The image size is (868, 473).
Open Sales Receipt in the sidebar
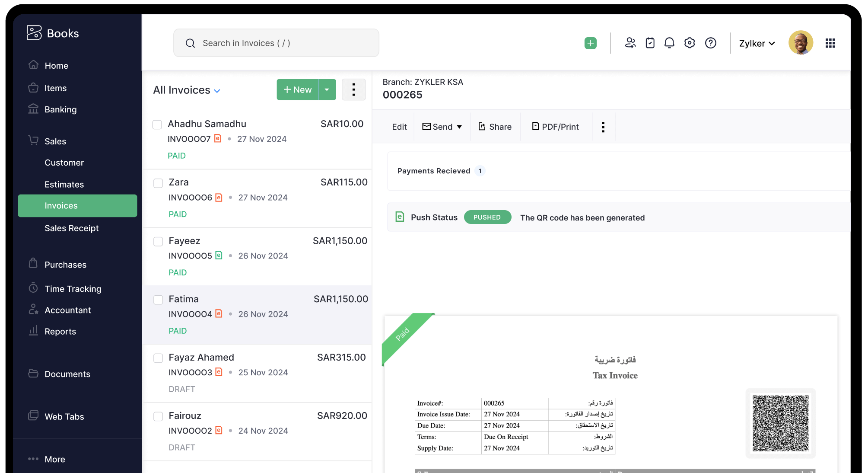tap(72, 228)
